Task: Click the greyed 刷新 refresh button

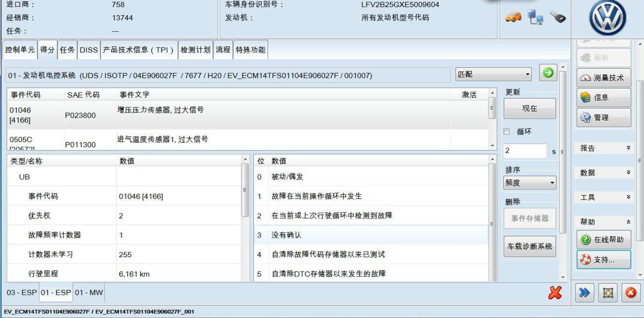Action: tap(603, 58)
